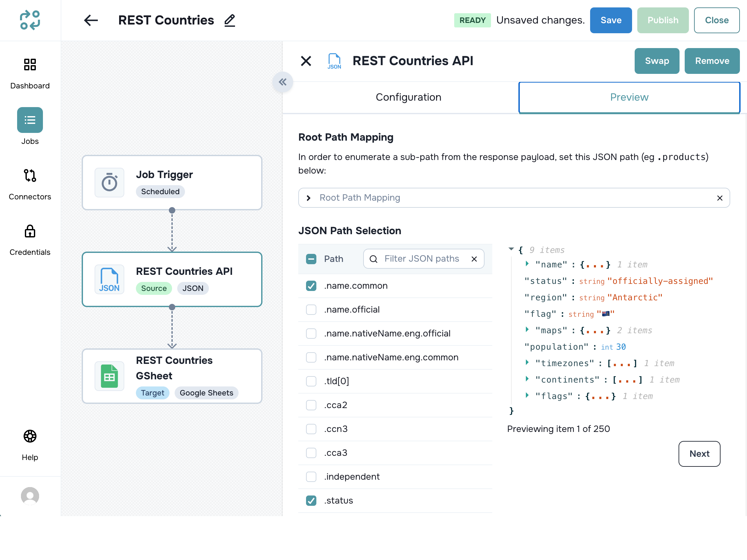Clear the Root Path Mapping field
The width and height of the screenshot is (747, 560).
[x=720, y=198]
